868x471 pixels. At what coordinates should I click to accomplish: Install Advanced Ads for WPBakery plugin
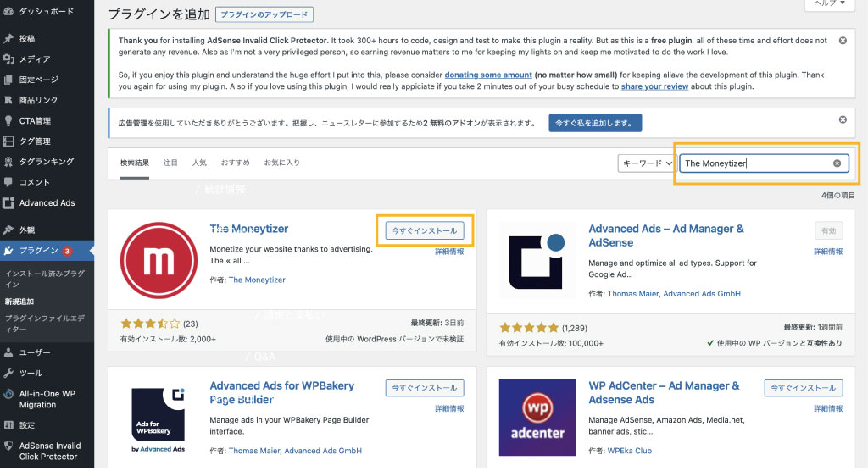(425, 388)
